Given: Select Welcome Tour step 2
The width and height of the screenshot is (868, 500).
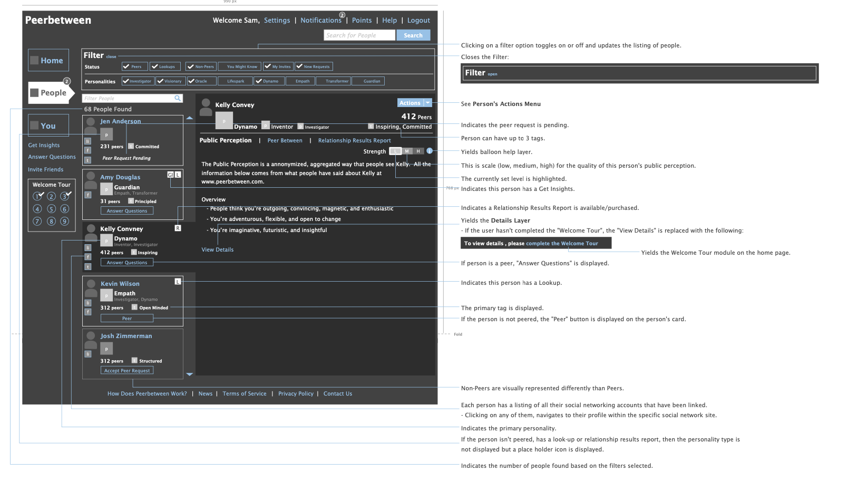Looking at the screenshot, I should click(51, 196).
